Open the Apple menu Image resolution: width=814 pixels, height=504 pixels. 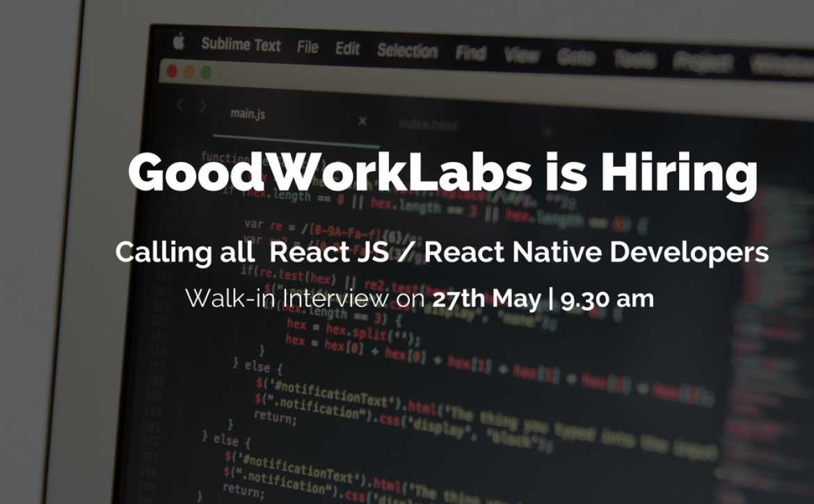tap(179, 43)
